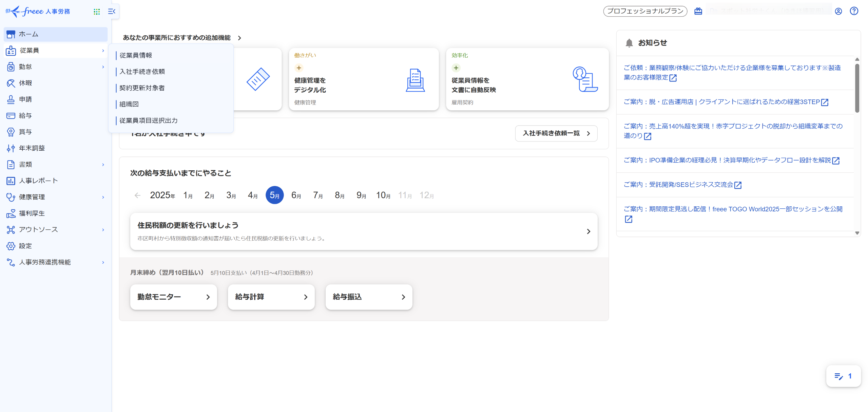The width and height of the screenshot is (868, 412).
Task: Click the 入社手続き依頼一覧 button
Action: tap(556, 133)
